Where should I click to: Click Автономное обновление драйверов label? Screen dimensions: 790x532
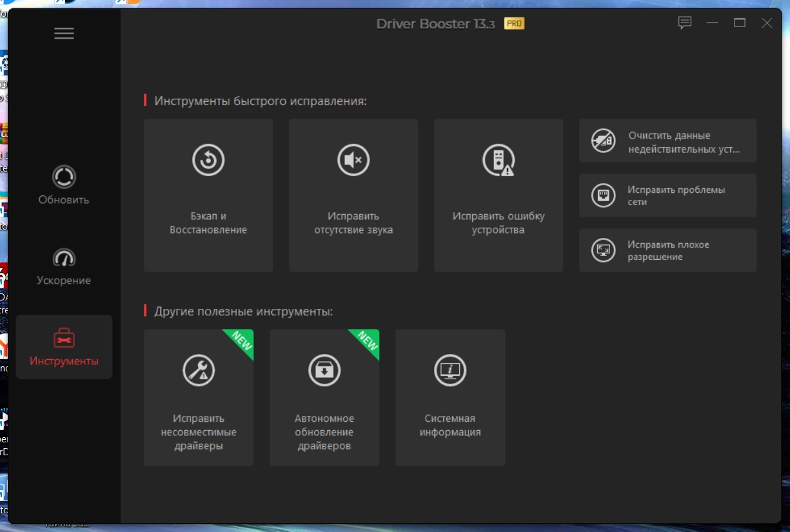(x=324, y=432)
